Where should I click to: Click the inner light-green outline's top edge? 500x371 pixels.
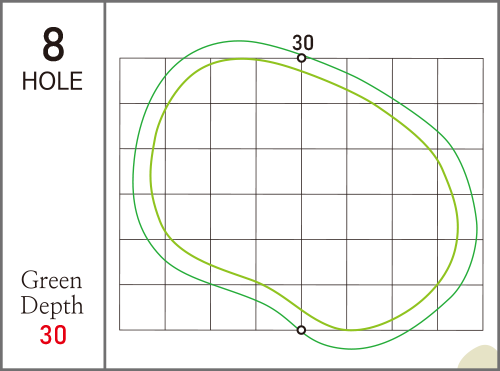[x=242, y=59]
